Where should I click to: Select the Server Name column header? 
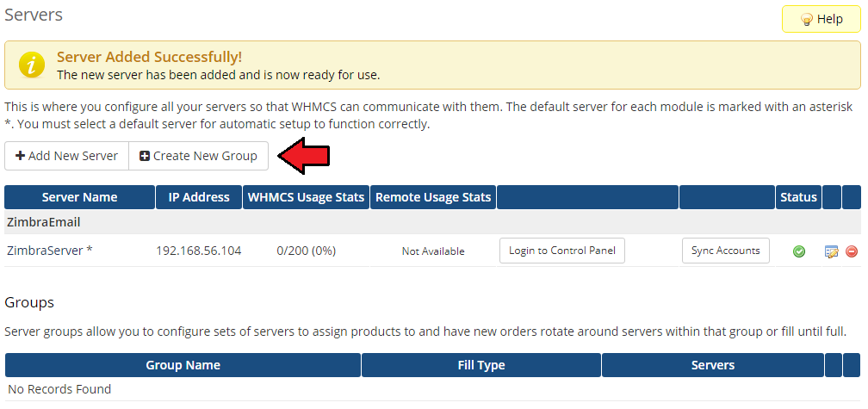click(80, 197)
